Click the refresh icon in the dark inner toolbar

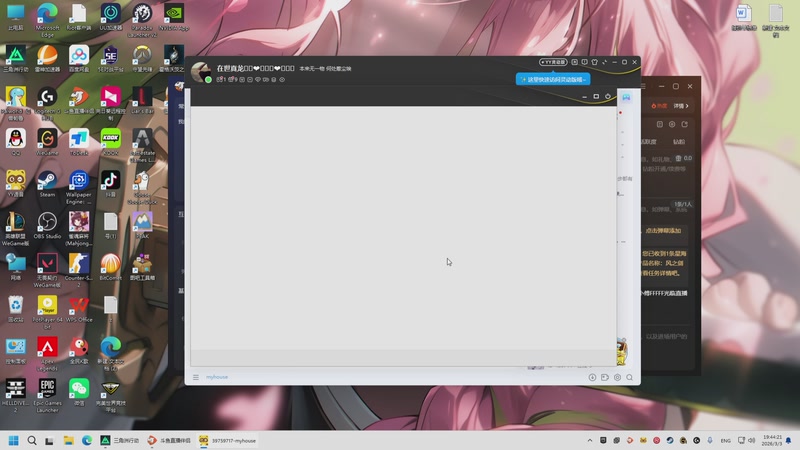click(608, 96)
